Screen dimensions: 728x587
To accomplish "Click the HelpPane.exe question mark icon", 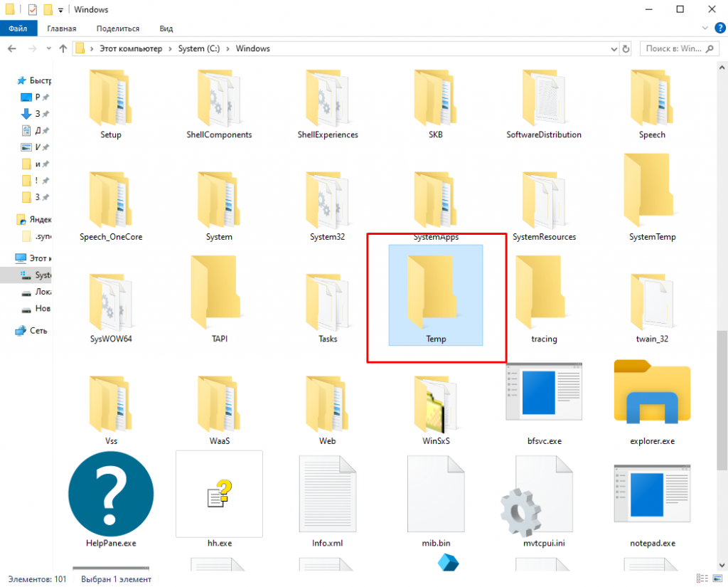I will [110, 494].
